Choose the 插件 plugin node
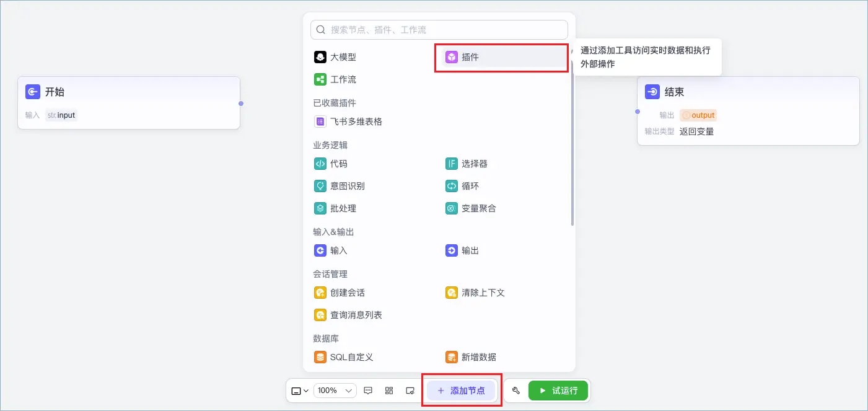Image resolution: width=868 pixels, height=411 pixels. (501, 57)
